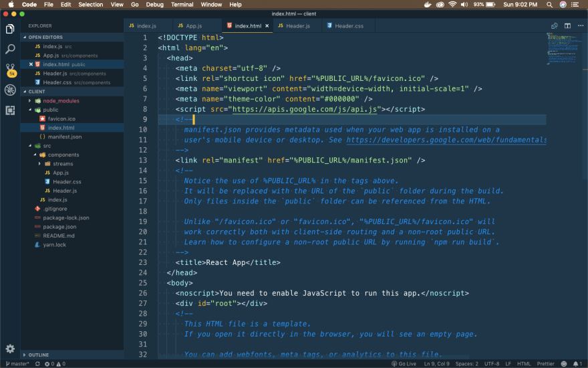
Task: Open the Selection menu
Action: (90, 5)
